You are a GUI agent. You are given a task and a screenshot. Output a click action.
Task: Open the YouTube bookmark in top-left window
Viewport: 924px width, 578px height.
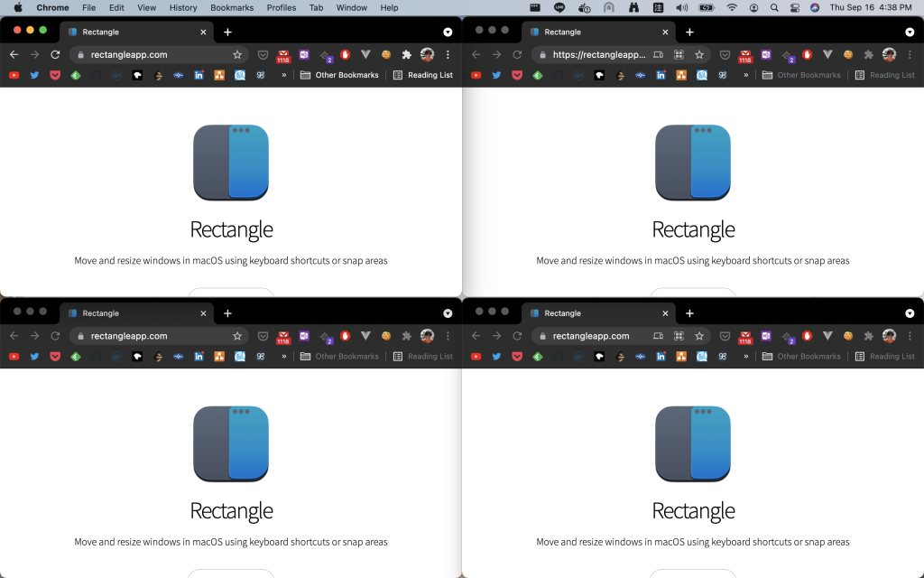point(14,75)
